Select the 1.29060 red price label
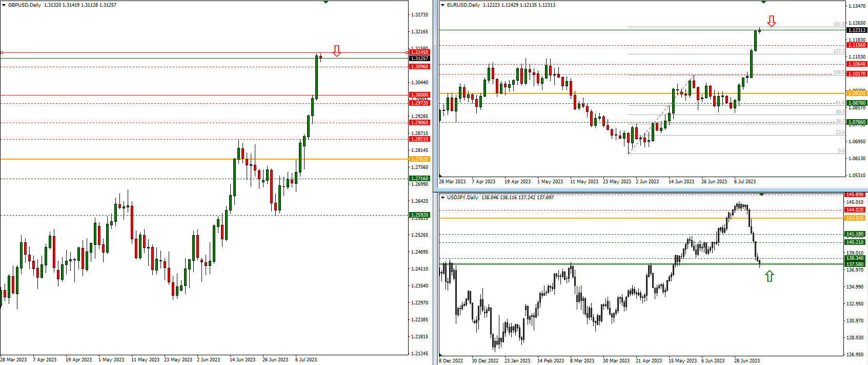The height and width of the screenshot is (365, 868). [419, 123]
